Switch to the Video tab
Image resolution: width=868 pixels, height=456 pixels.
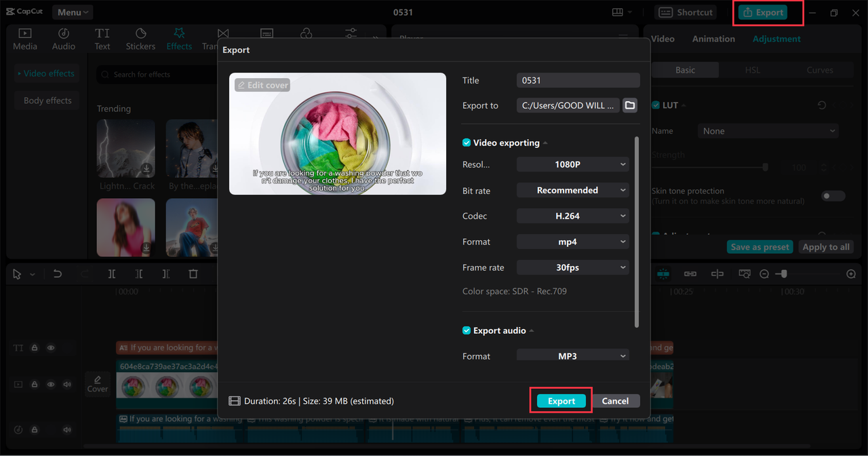tap(663, 39)
